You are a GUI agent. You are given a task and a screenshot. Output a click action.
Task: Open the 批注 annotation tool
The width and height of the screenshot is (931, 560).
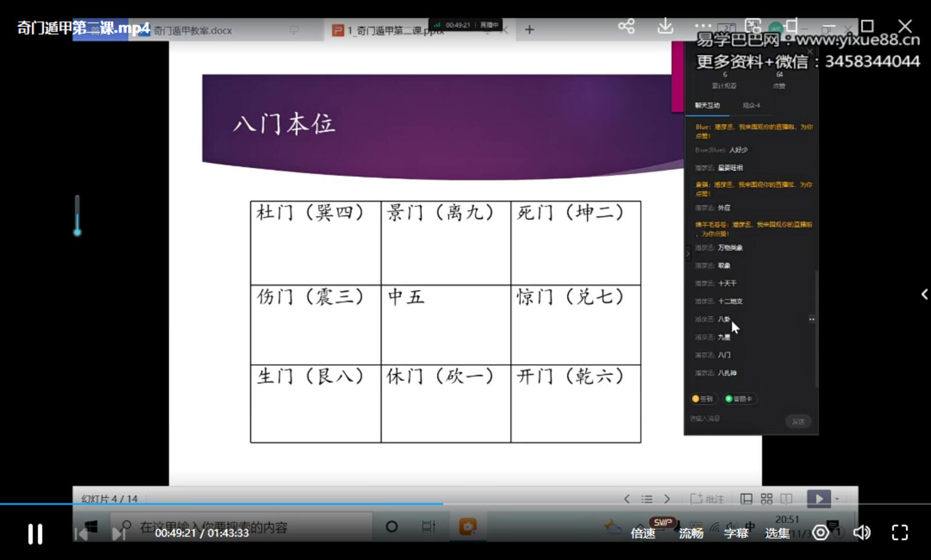click(x=705, y=499)
